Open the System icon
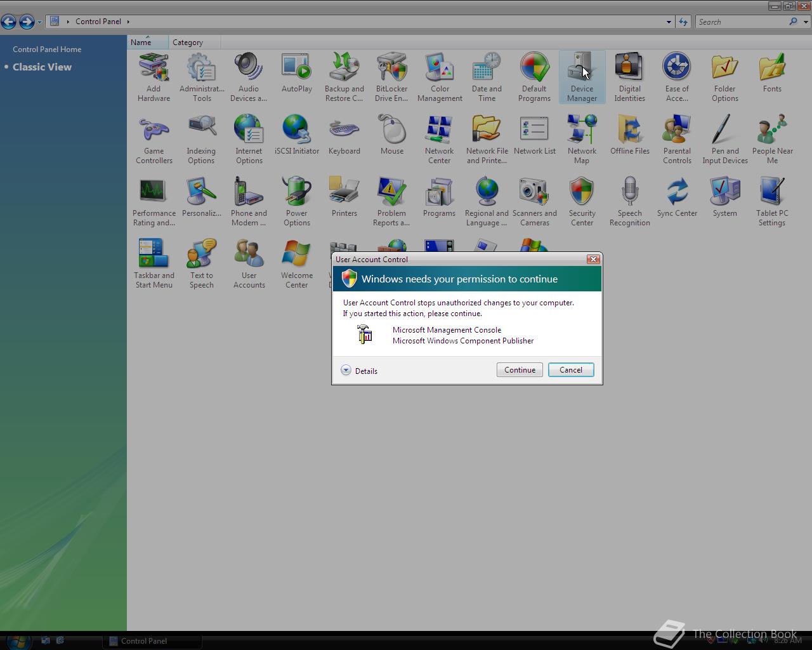The width and height of the screenshot is (812, 650). pyautogui.click(x=724, y=198)
